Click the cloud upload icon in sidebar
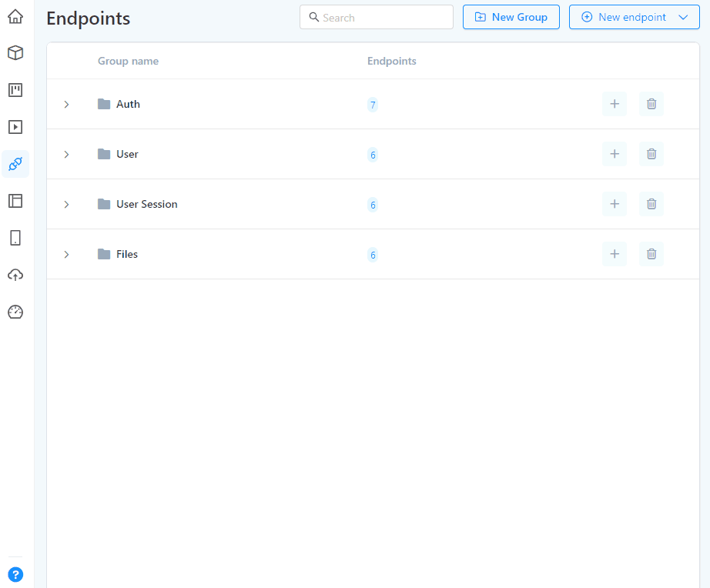Image resolution: width=710 pixels, height=588 pixels. 15,275
